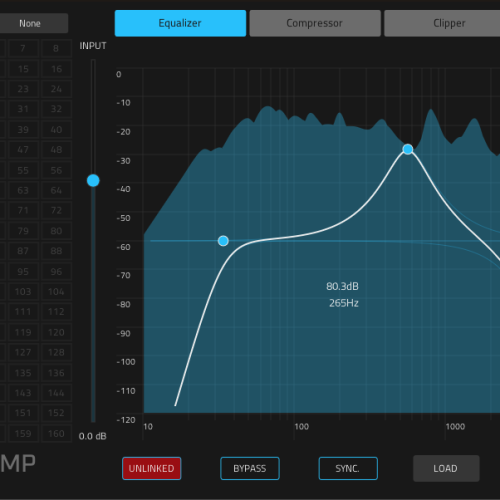
Task: Select channel 111
Action: pyautogui.click(x=23, y=312)
